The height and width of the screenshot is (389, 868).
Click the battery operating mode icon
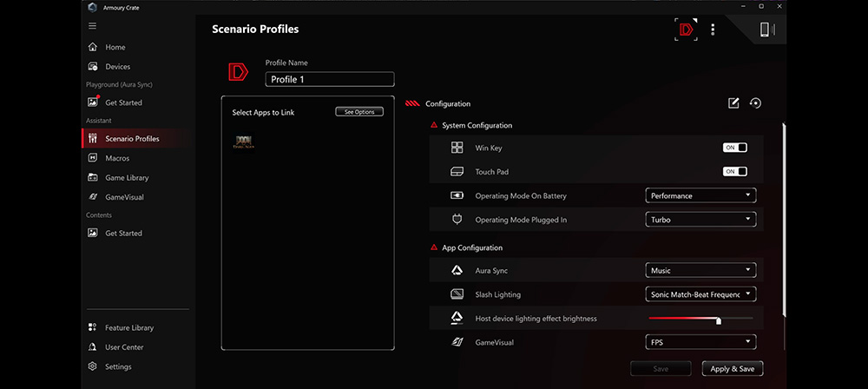457,195
